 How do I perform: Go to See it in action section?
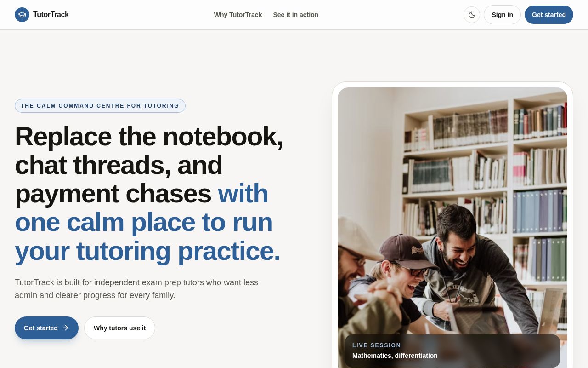[x=296, y=15]
